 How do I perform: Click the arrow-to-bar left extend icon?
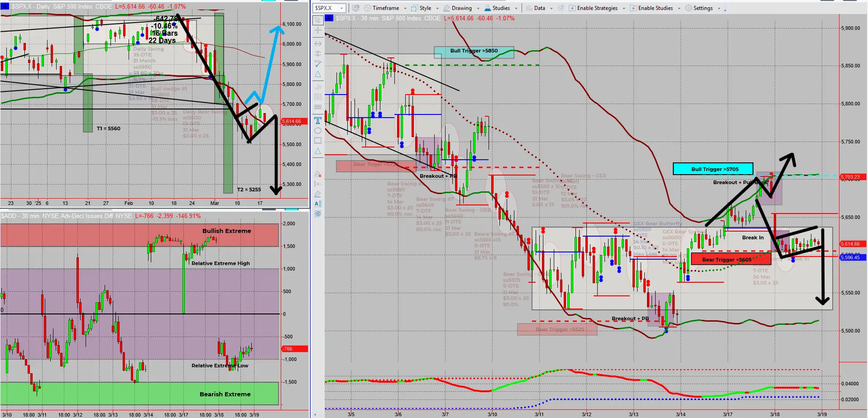(318, 184)
